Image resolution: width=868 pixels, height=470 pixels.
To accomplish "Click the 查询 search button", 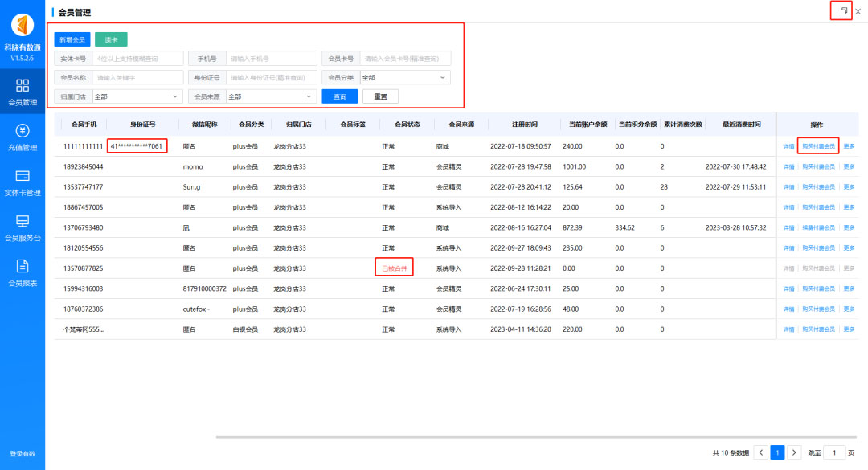I will tap(339, 96).
